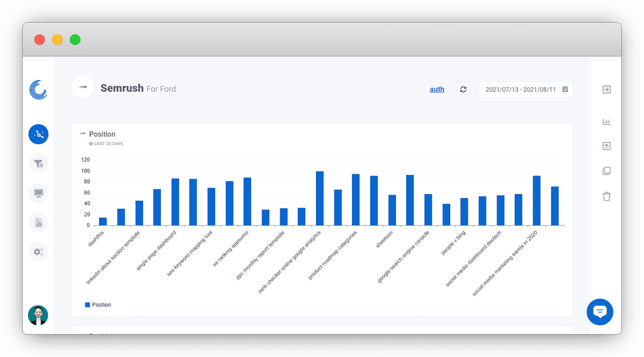This screenshot has width=644, height=357.
Task: Click the 'people v bing' axis label
Action: [453, 243]
